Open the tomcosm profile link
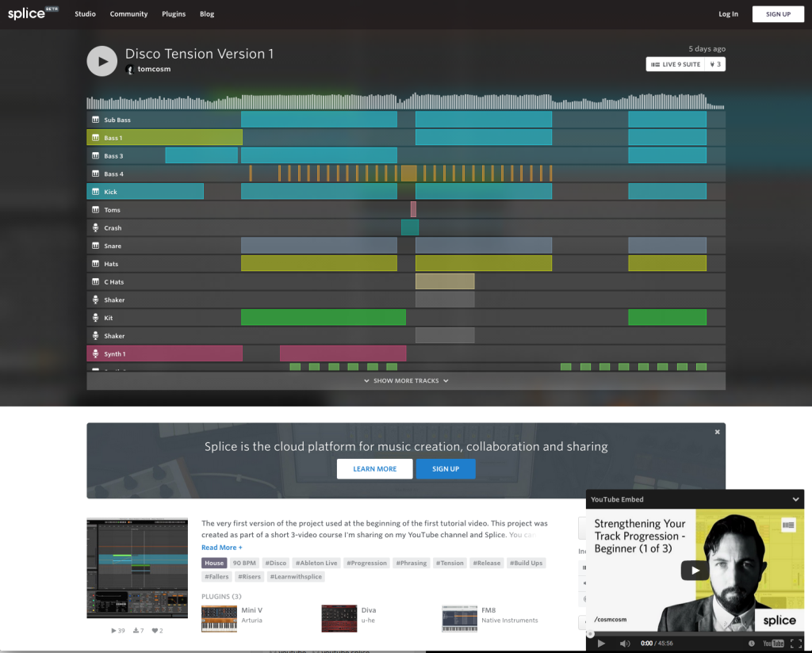The height and width of the screenshot is (653, 812). (154, 69)
